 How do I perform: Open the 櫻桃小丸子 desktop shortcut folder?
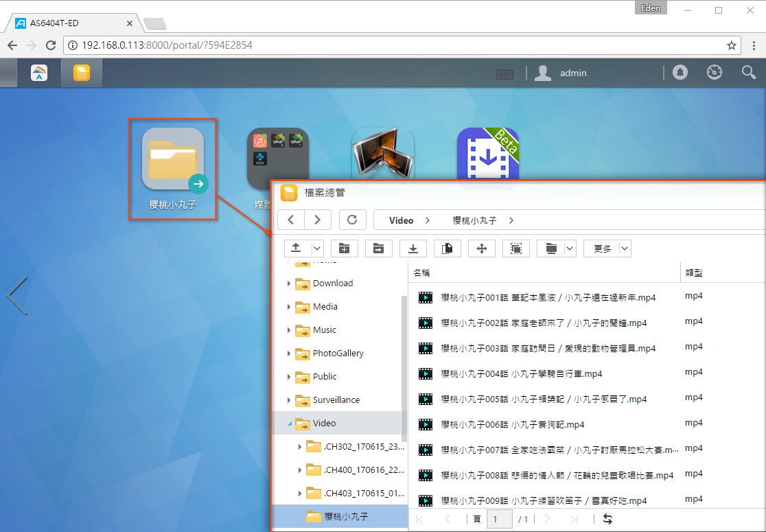point(172,169)
